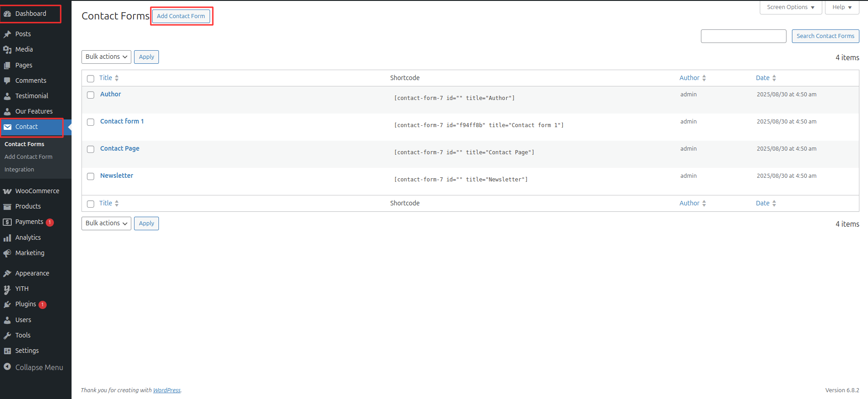
Task: Click the Plugins plug icon
Action: pyautogui.click(x=7, y=304)
